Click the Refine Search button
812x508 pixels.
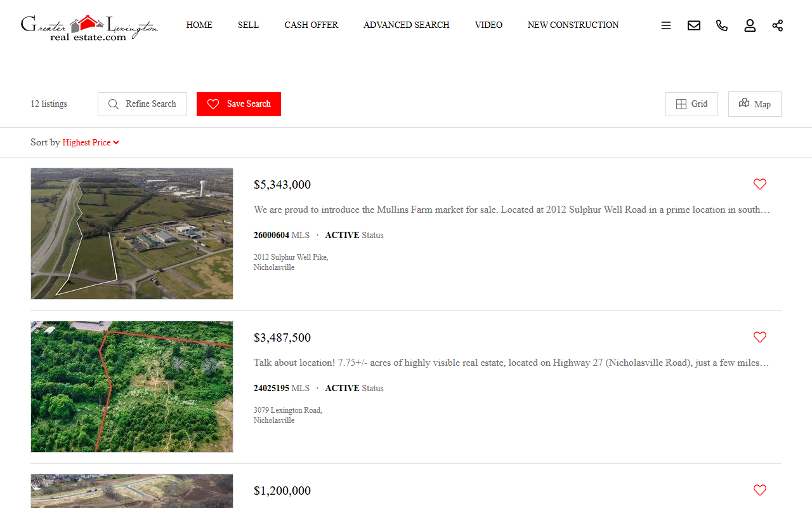point(142,104)
